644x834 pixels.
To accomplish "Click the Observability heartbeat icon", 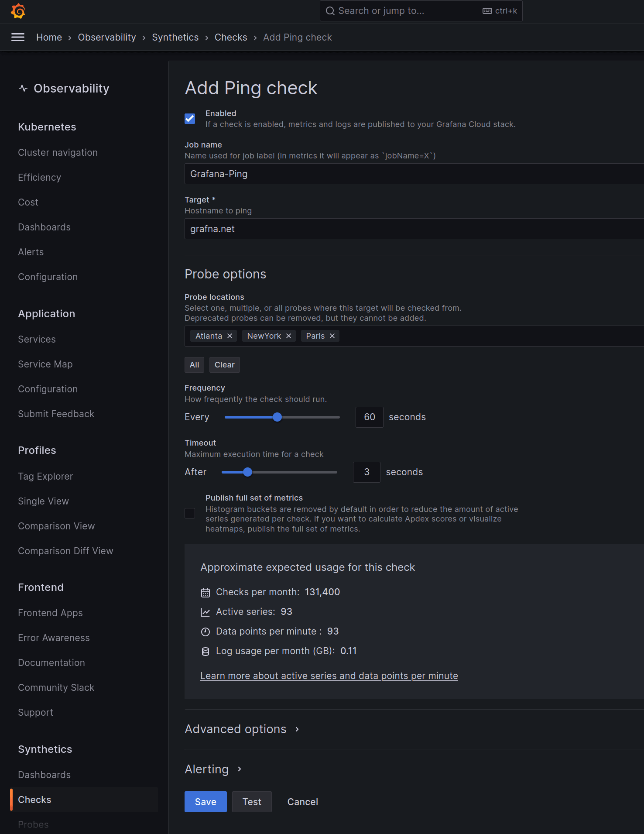I will [x=23, y=89].
